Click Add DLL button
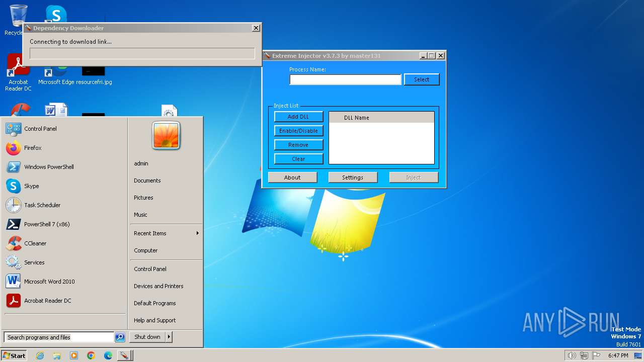Screen dimensions: 644x362 click(x=298, y=117)
